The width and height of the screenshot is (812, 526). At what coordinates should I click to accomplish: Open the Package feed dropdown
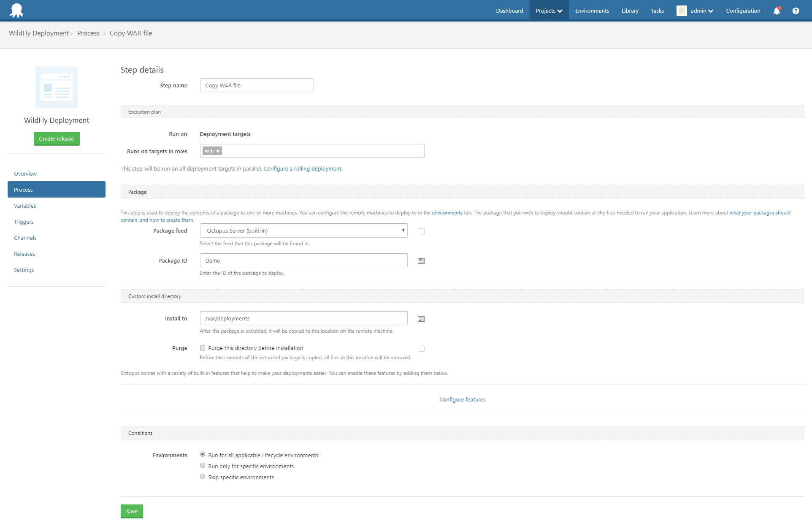pos(303,230)
